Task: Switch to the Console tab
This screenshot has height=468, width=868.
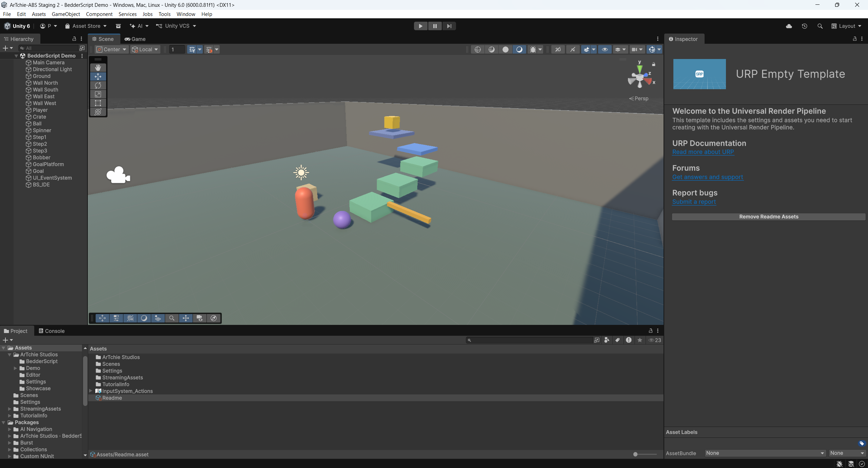Action: click(x=52, y=331)
